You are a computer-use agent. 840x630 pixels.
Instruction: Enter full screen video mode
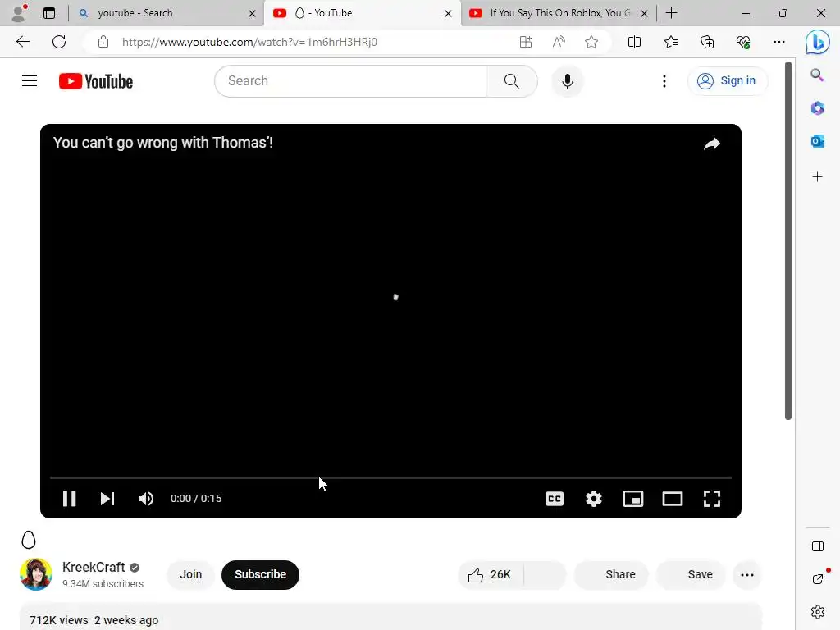(x=712, y=499)
